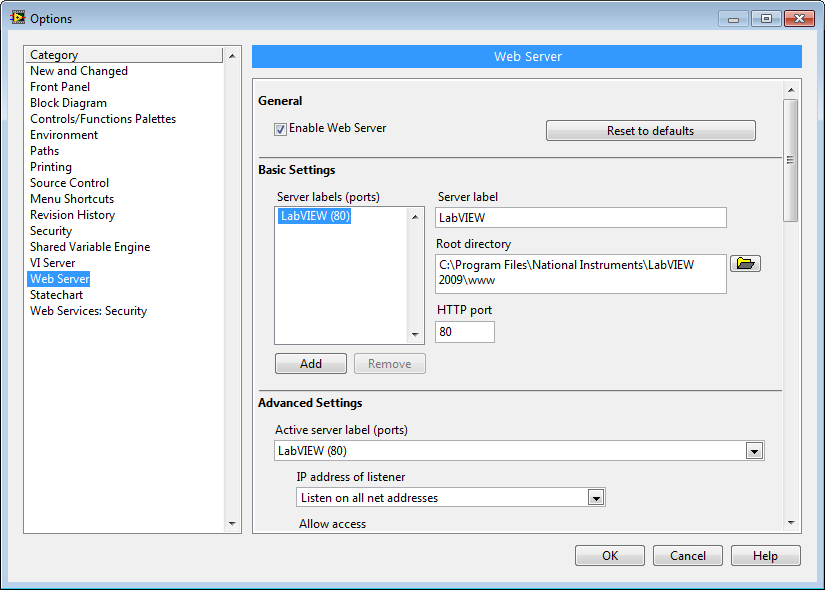Click OK to confirm options
Image resolution: width=825 pixels, height=590 pixels.
610,556
